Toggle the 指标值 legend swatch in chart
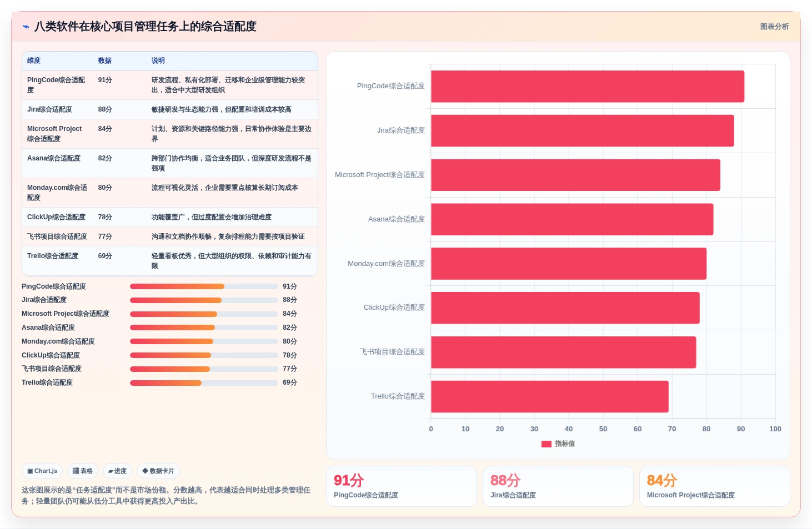This screenshot has height=529, width=812. point(547,444)
